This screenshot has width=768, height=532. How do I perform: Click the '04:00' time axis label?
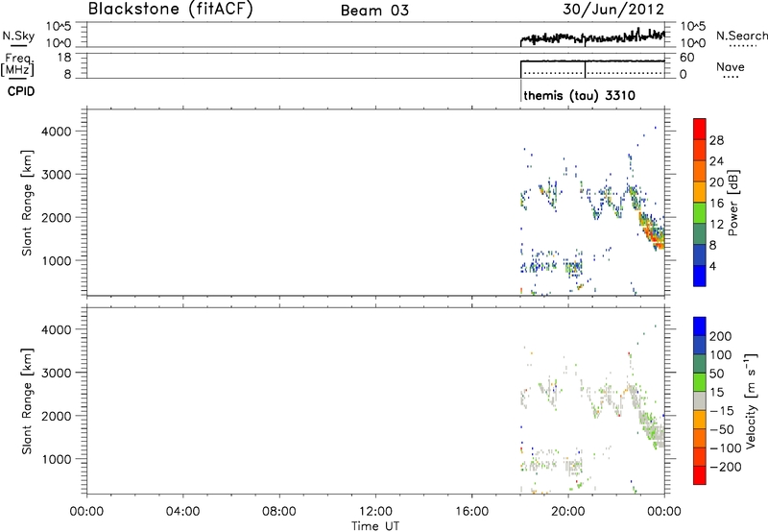pyautogui.click(x=183, y=512)
